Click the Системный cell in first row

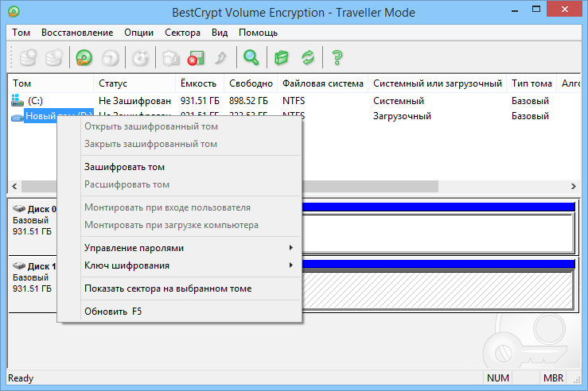click(x=399, y=101)
